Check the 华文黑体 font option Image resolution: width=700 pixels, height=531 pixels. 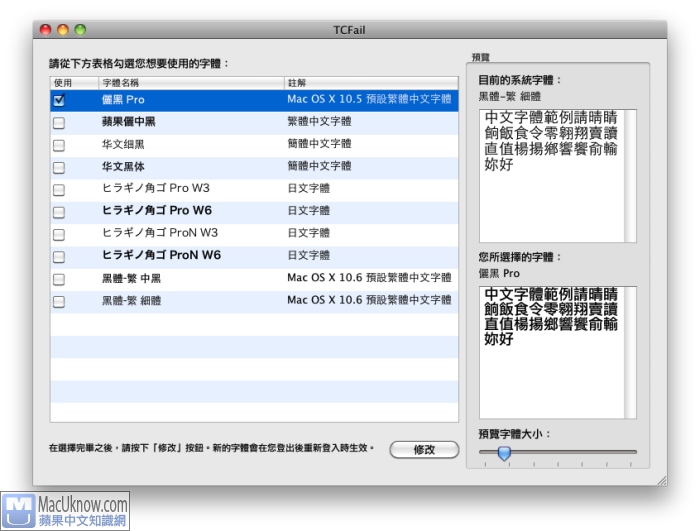point(58,167)
